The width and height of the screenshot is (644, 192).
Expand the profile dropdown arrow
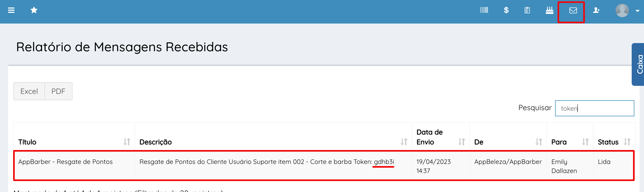[x=638, y=11]
